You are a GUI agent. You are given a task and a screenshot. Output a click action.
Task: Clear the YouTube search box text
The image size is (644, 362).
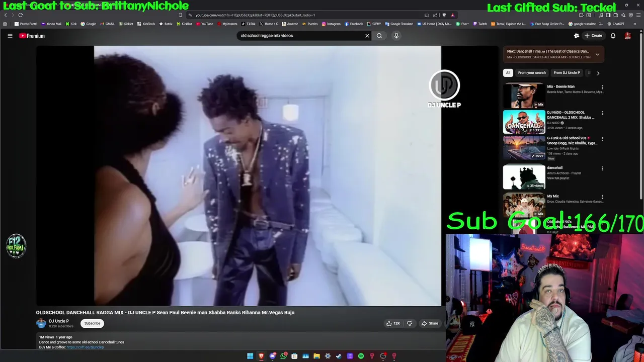[x=367, y=36]
